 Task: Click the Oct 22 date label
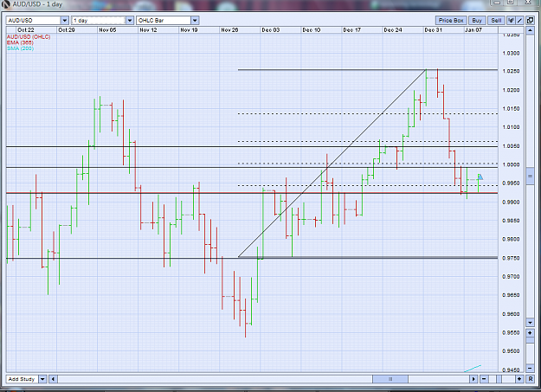point(26,30)
